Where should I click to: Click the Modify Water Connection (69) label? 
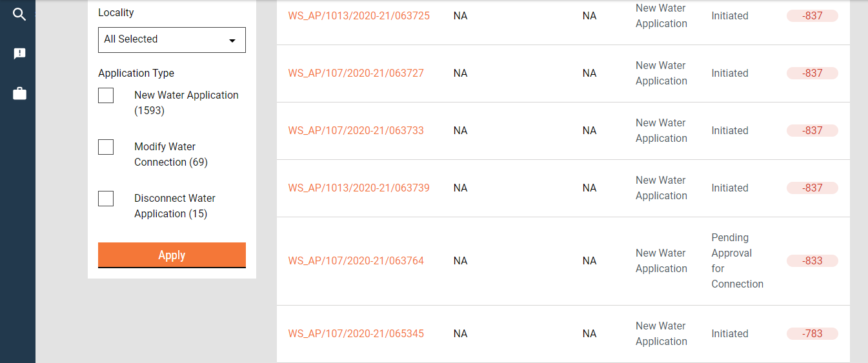[170, 154]
